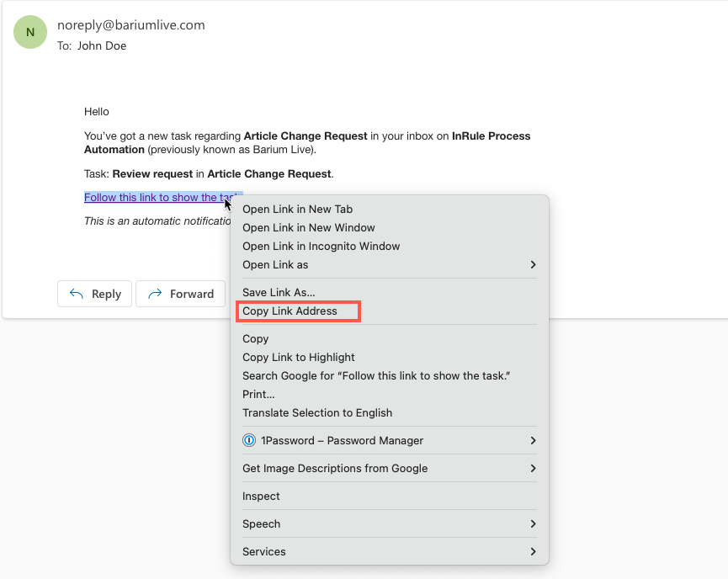Screen dimensions: 728x579
Task: Translate Selection to English
Action: 316,412
